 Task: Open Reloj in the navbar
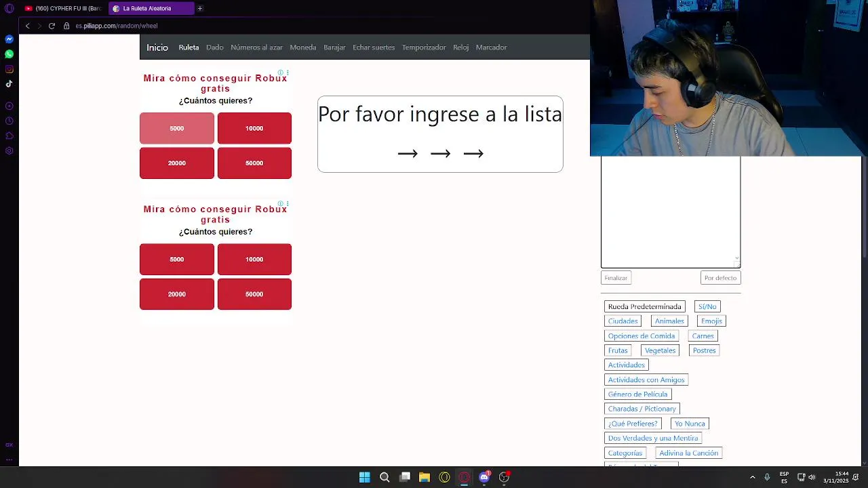(461, 47)
